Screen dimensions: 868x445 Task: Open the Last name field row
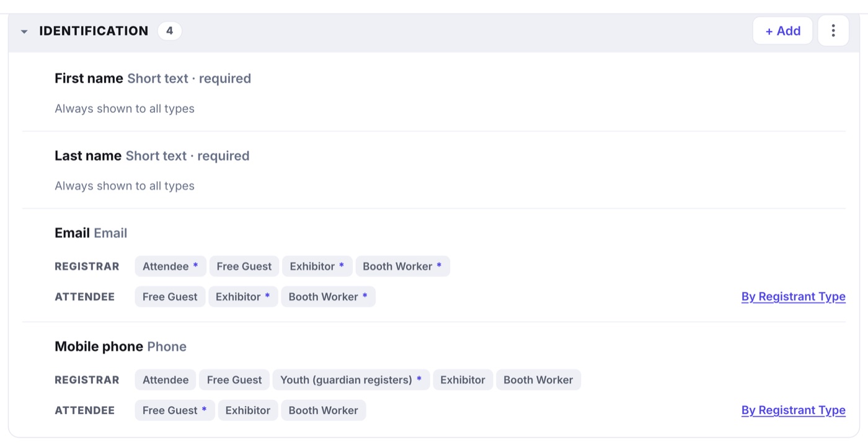[434, 170]
